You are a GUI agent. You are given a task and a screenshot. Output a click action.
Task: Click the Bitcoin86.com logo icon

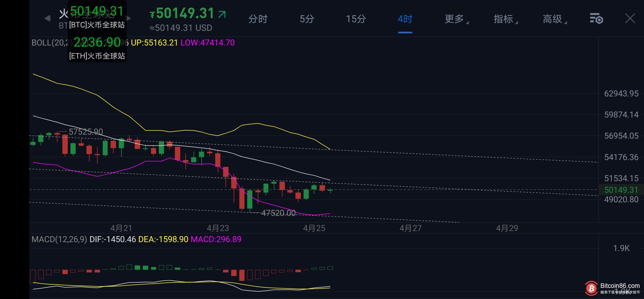(591, 288)
